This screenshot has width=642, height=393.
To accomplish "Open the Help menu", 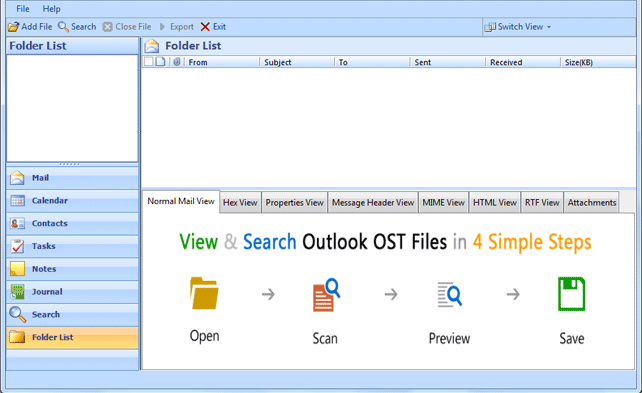I will [x=51, y=9].
